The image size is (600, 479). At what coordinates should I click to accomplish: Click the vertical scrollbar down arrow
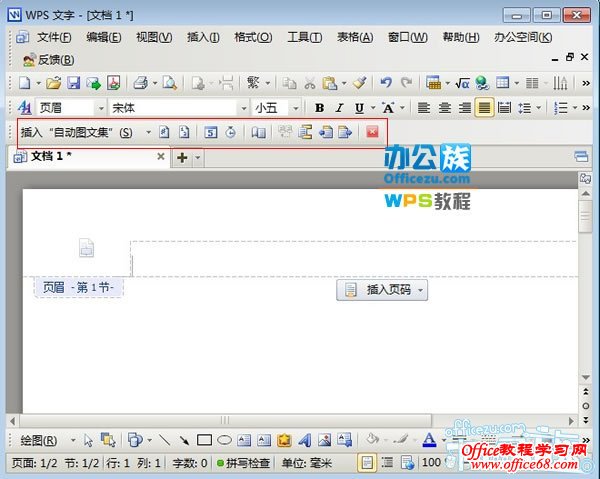pos(585,378)
